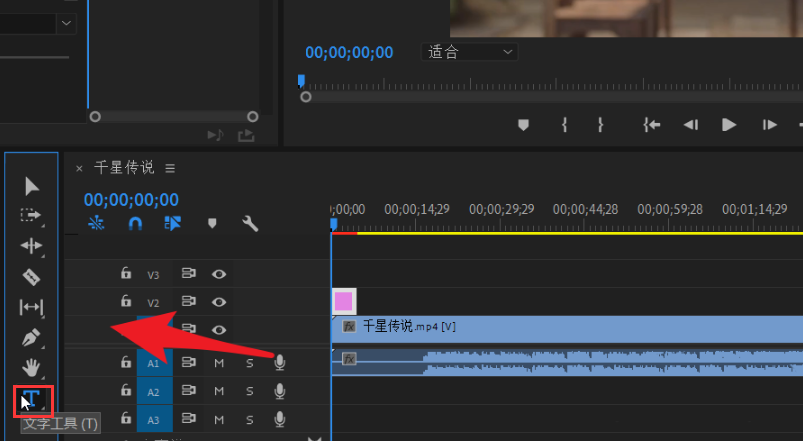Select the 千星传说.mp4 [V] video clip
The width and height of the screenshot is (803, 441).
tap(567, 329)
